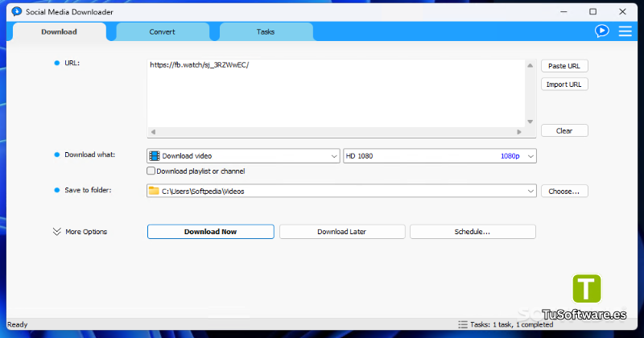Click the Social Media Downloader app logo
Screen dimensions: 644x338
[x=16, y=11]
